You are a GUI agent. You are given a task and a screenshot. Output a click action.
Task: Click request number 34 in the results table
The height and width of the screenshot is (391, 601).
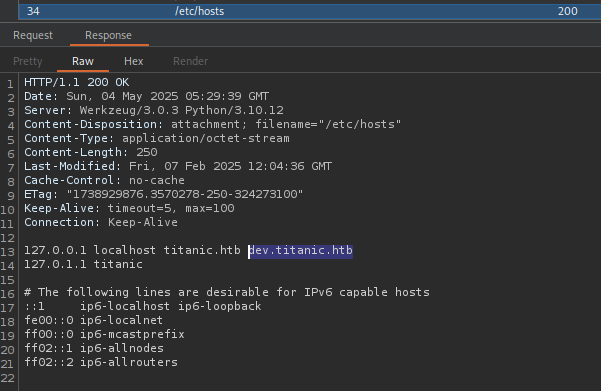pyautogui.click(x=33, y=11)
